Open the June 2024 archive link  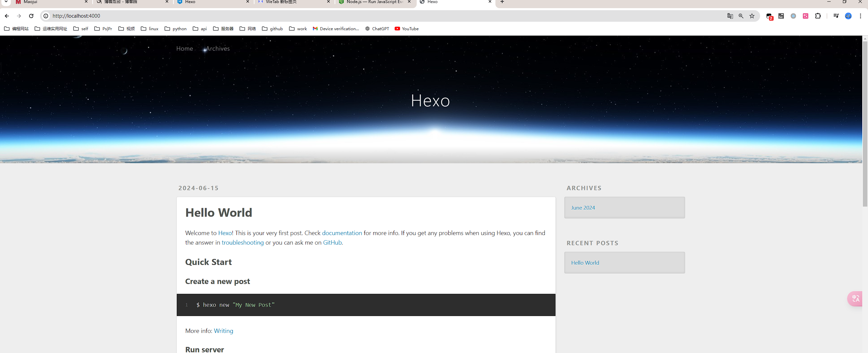583,208
